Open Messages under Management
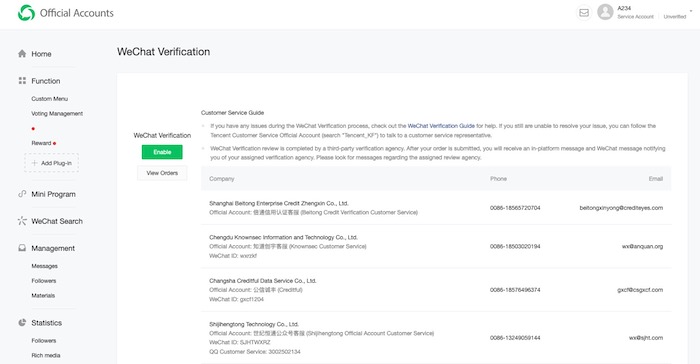 coord(44,266)
